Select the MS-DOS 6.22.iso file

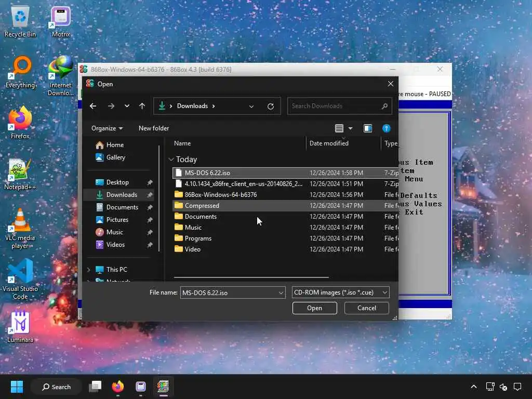[285, 173]
